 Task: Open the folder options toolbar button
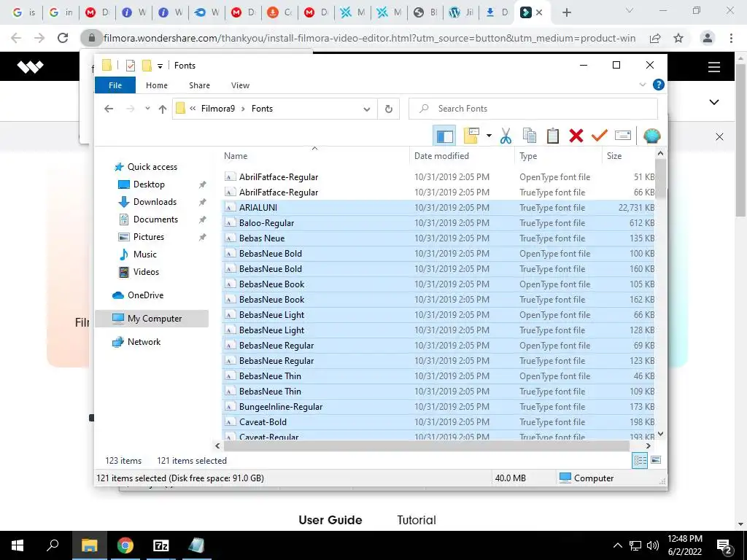pyautogui.click(x=471, y=136)
